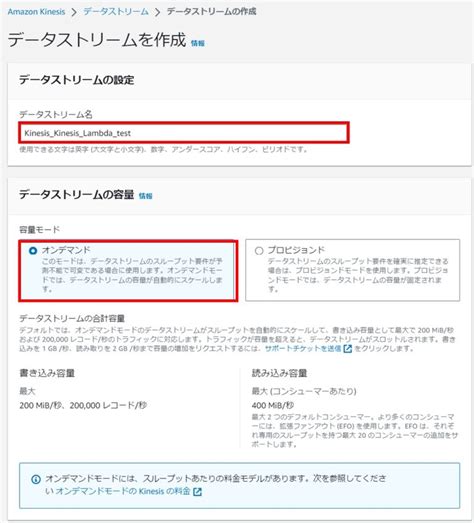The image size is (474, 523).
Task: Click the breadcrumb chevron after データストリーム
Action: point(157,12)
